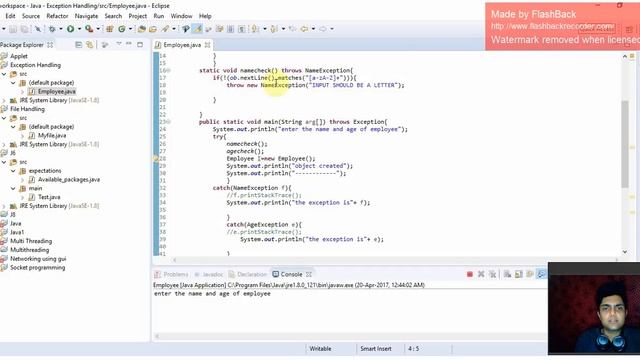Click the yellow Back navigation arrow
The height and width of the screenshot is (360, 640).
point(304,29)
